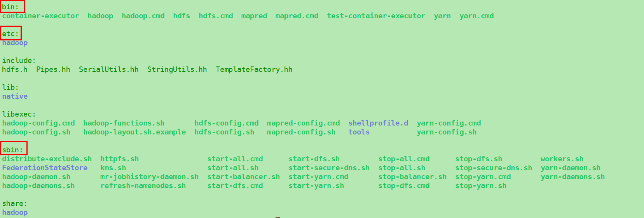Select the shellprofile.d directory under libexec
This screenshot has width=644, height=218.
coord(378,123)
